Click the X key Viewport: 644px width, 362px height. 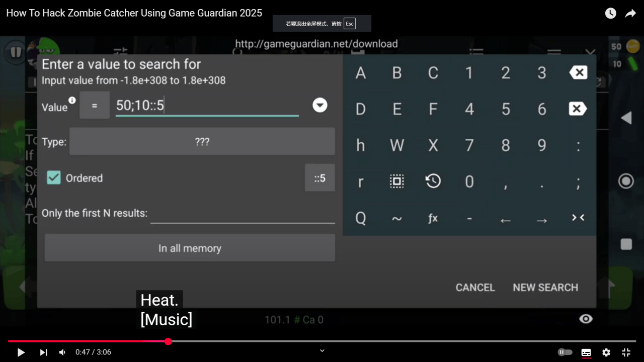coord(433,145)
